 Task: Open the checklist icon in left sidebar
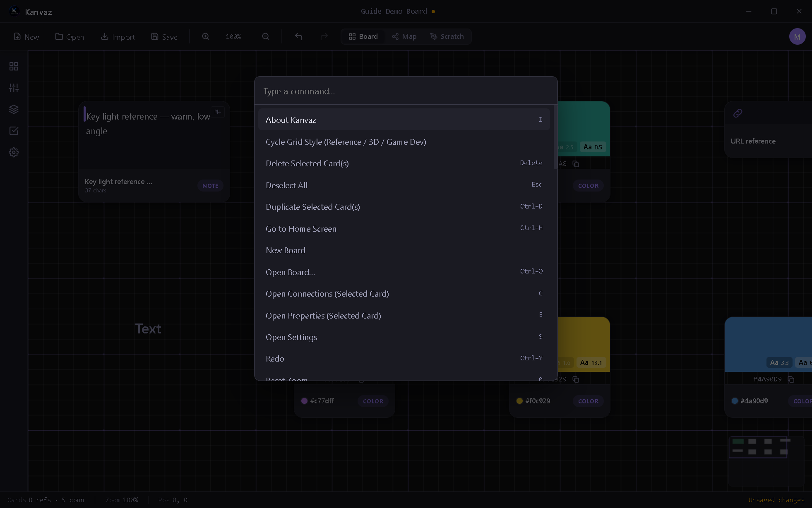point(14,131)
